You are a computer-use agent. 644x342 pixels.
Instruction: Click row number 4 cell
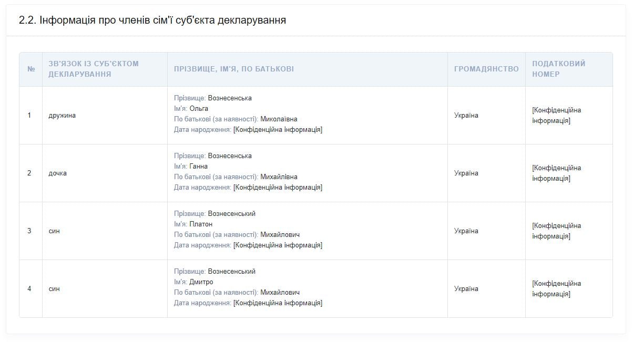coord(29,289)
